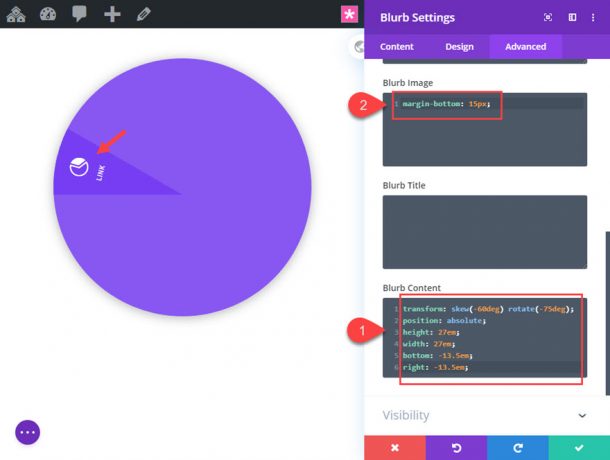Click the dashboard gauge icon
The image size is (610, 460).
coord(49,14)
